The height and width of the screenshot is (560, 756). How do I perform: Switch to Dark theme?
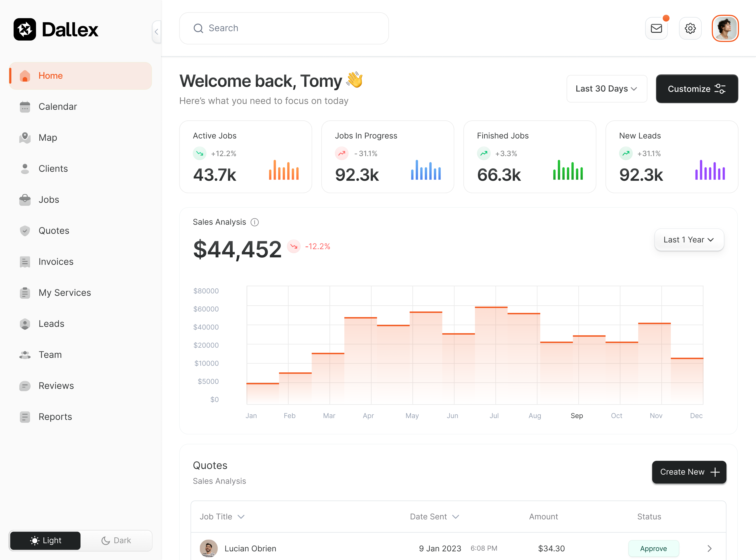[116, 540]
